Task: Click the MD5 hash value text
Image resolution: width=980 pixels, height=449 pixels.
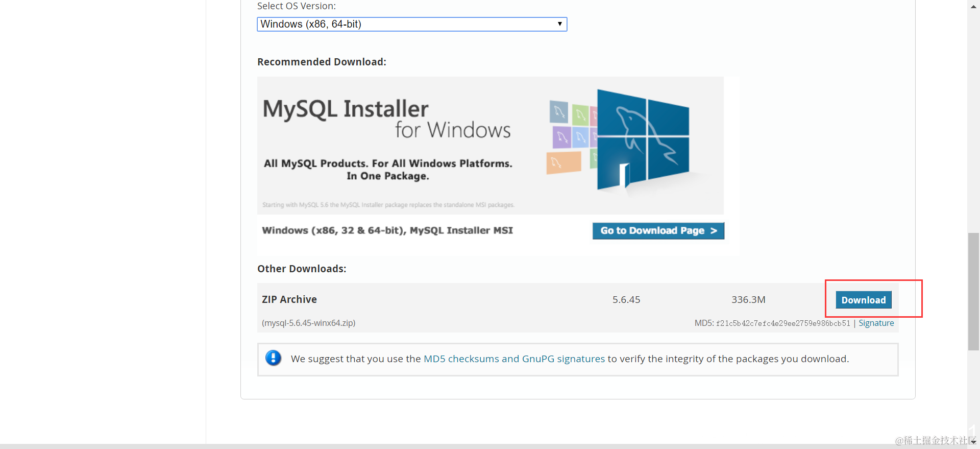Action: 783,323
